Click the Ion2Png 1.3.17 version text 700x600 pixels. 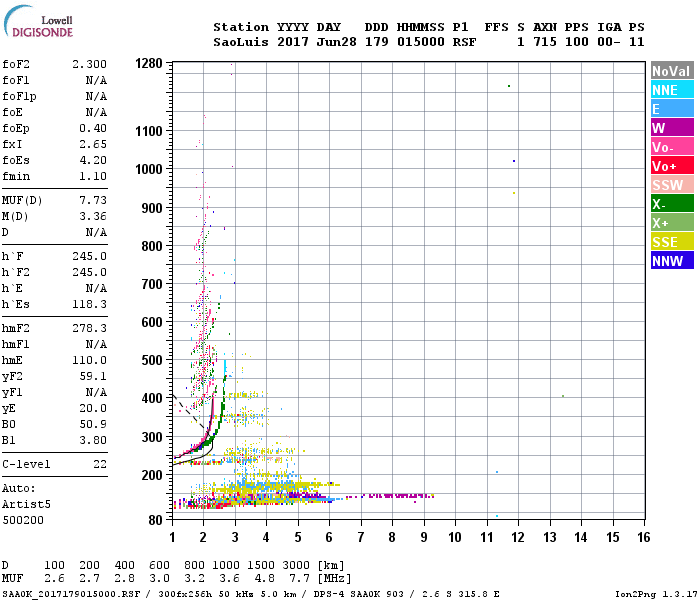[x=656, y=594]
